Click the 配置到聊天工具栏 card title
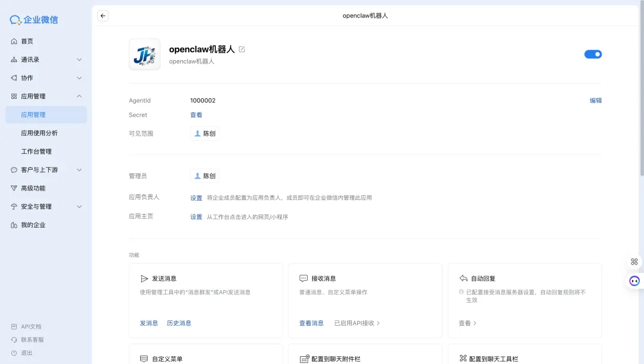 point(493,359)
